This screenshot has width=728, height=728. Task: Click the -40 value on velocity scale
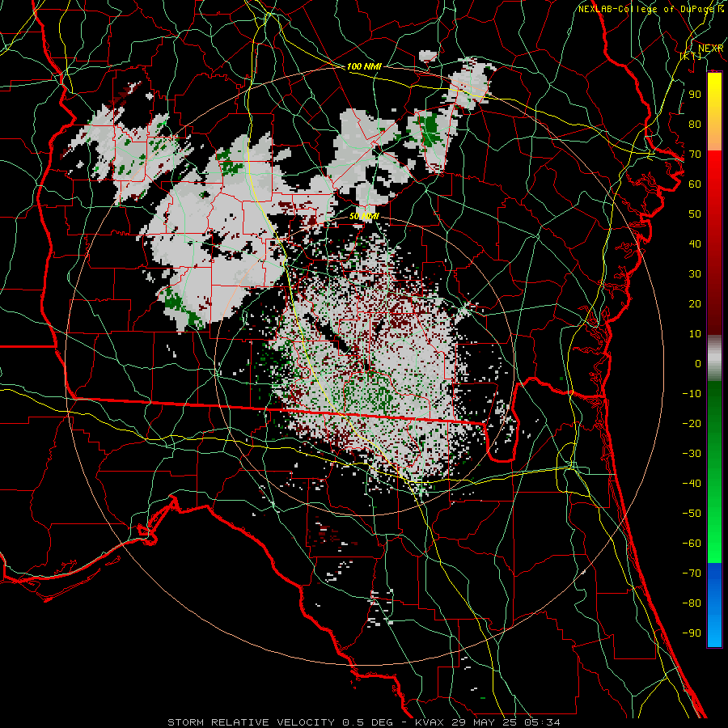(x=692, y=484)
